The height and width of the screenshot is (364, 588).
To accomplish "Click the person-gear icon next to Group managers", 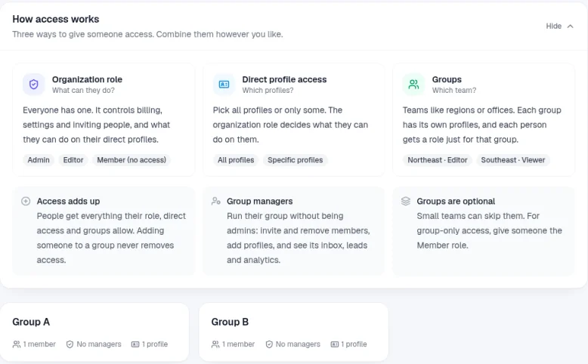I will (x=215, y=202).
